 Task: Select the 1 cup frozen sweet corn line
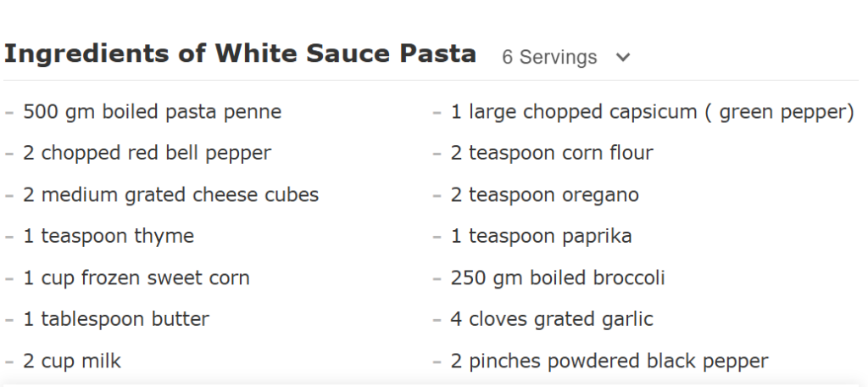tap(136, 278)
